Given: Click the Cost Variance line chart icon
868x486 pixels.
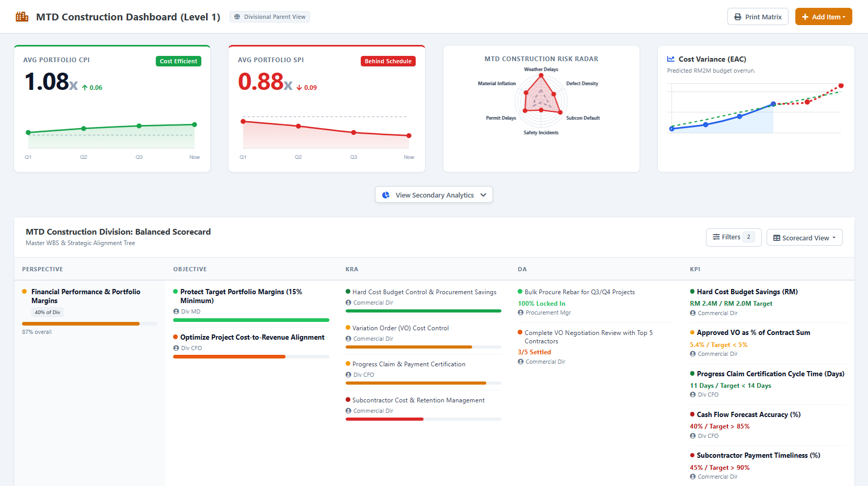Looking at the screenshot, I should [x=671, y=59].
